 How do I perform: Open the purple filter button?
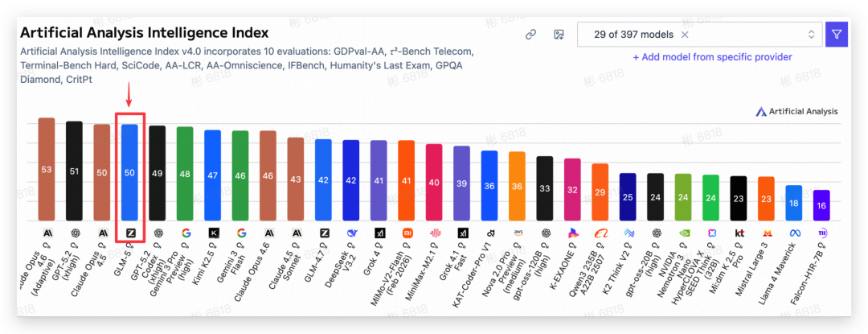click(x=837, y=35)
